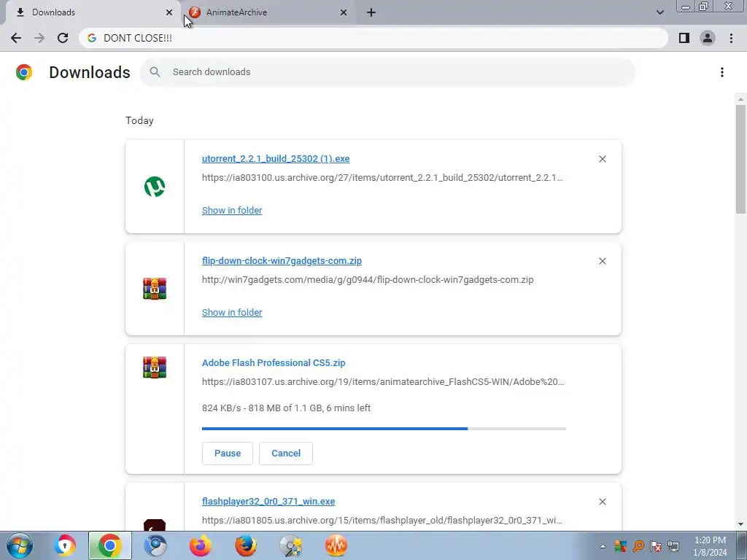
Task: Click the win7gadgets.com source URL text
Action: pos(368,279)
